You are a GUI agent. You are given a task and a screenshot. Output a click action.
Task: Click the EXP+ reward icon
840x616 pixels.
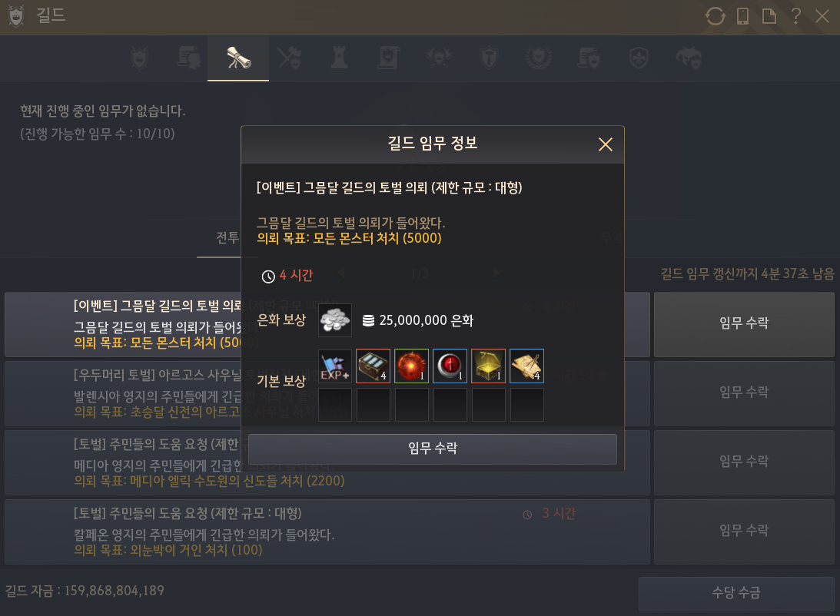click(x=335, y=366)
